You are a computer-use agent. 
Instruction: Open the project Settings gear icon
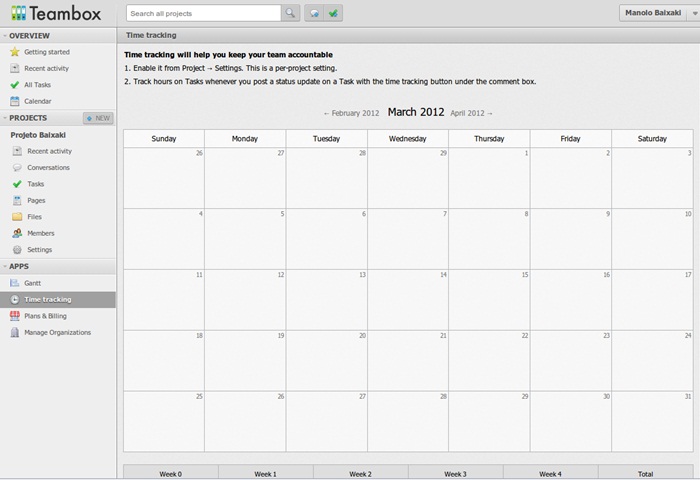(17, 250)
